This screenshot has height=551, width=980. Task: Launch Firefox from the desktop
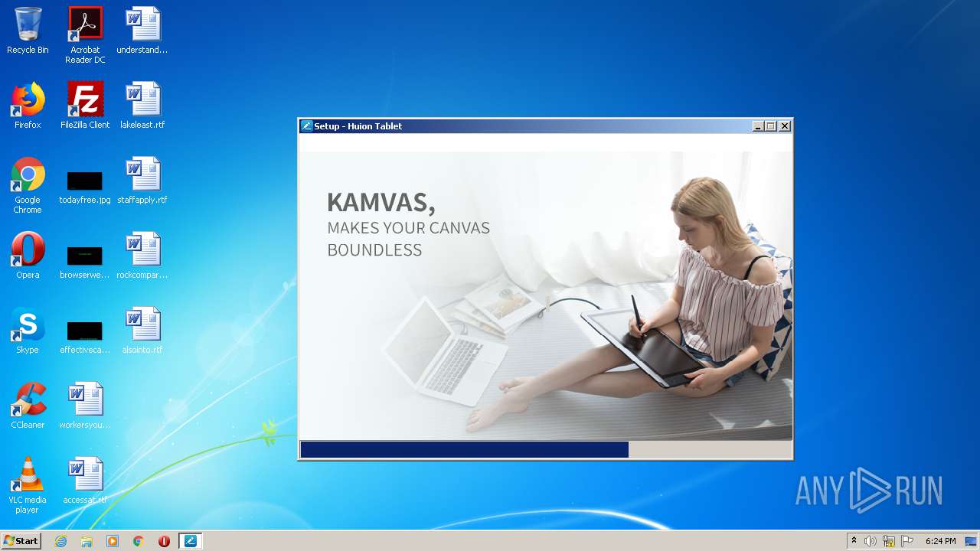pyautogui.click(x=28, y=106)
